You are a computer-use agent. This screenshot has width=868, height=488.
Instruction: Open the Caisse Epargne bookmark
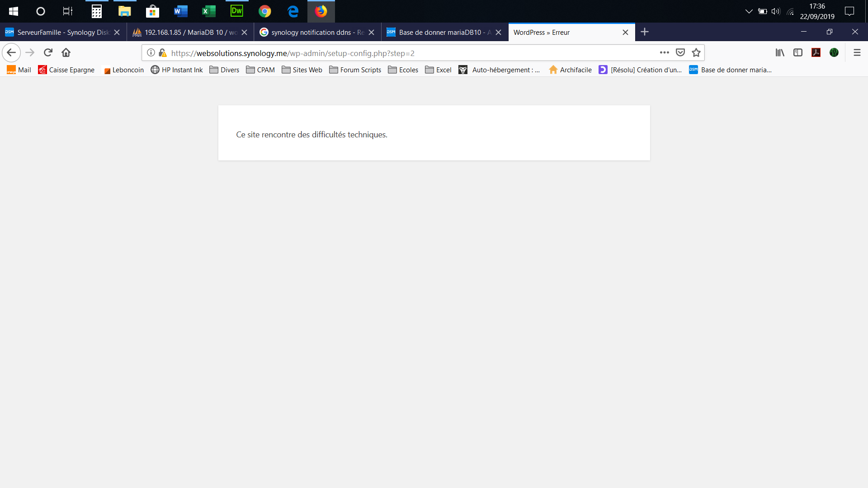66,70
